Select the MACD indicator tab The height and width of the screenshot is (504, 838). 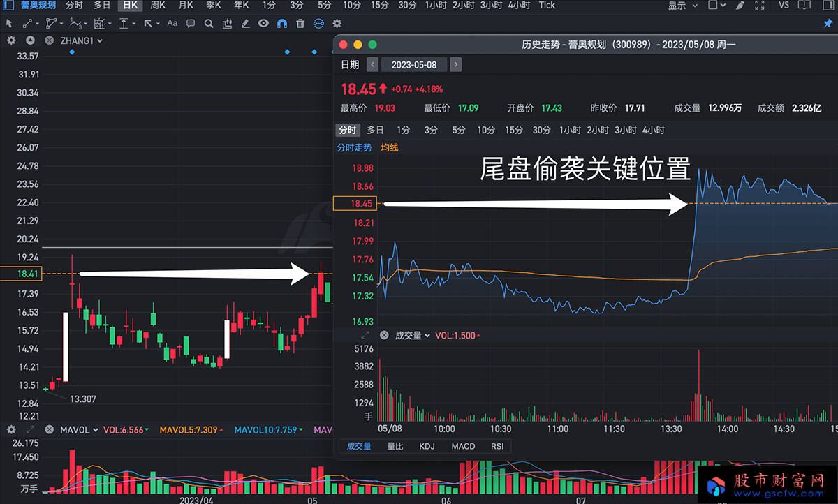tap(463, 446)
